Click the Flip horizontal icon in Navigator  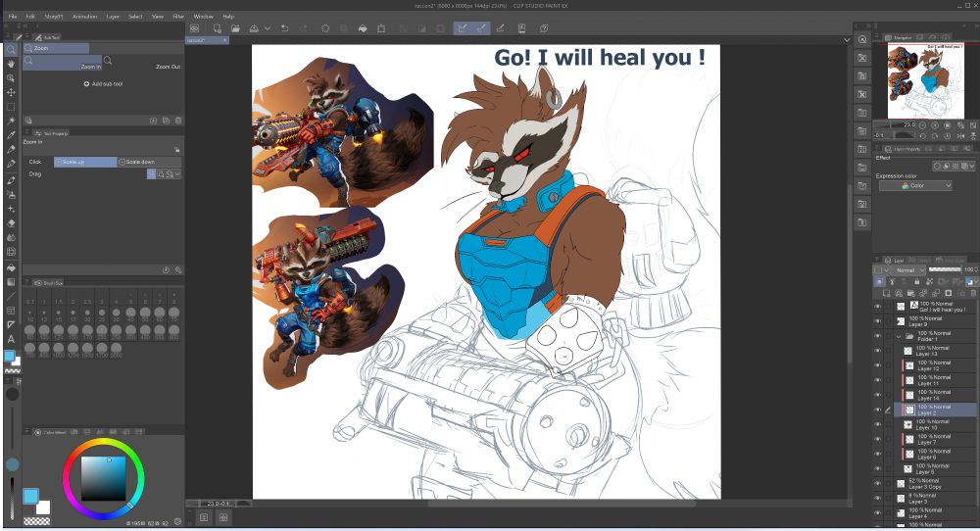pos(961,135)
